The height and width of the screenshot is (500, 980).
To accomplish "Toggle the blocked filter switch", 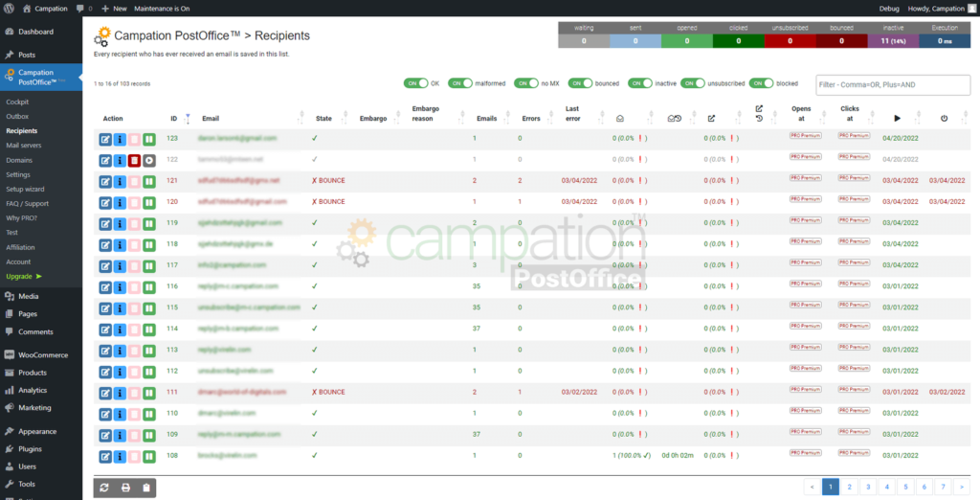I will (x=761, y=83).
